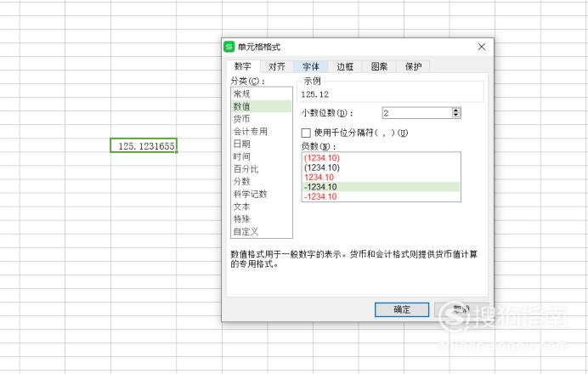Image resolution: width=588 pixels, height=374 pixels.
Task: Select 数值 category
Action: pyautogui.click(x=262, y=106)
